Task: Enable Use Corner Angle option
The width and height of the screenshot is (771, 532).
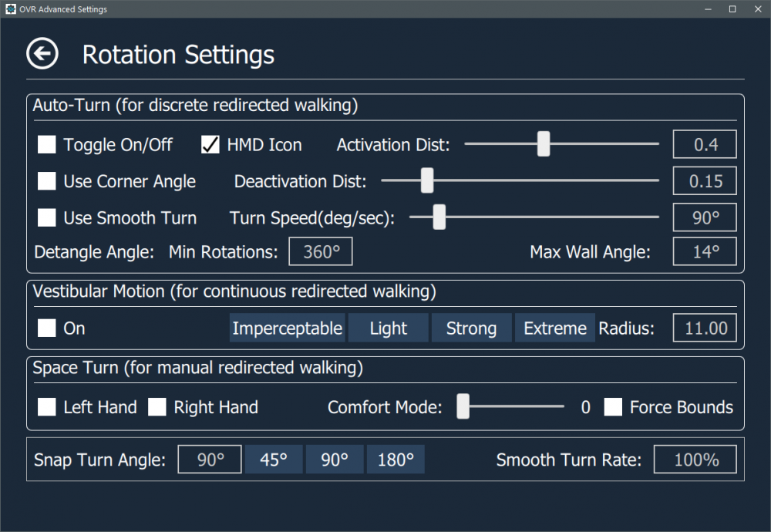Action: [47, 181]
